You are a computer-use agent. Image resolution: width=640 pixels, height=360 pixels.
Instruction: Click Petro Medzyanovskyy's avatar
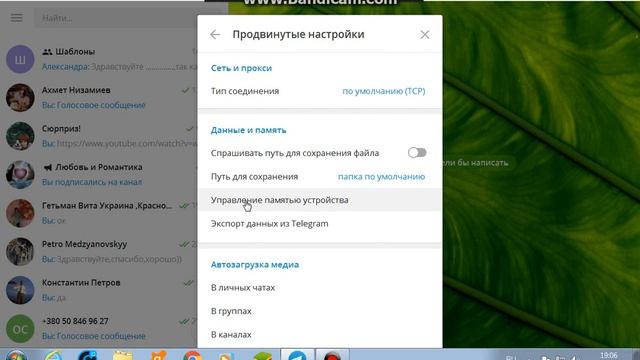pos(20,251)
